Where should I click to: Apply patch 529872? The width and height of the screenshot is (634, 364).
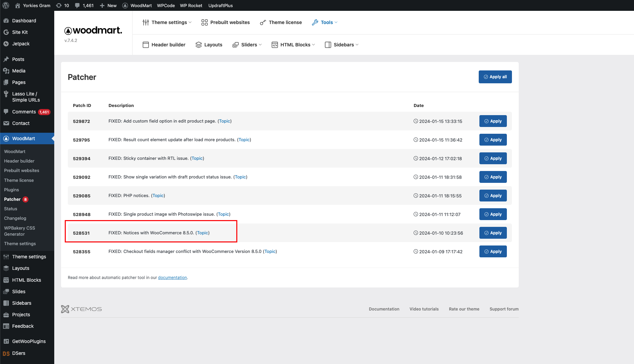(493, 121)
